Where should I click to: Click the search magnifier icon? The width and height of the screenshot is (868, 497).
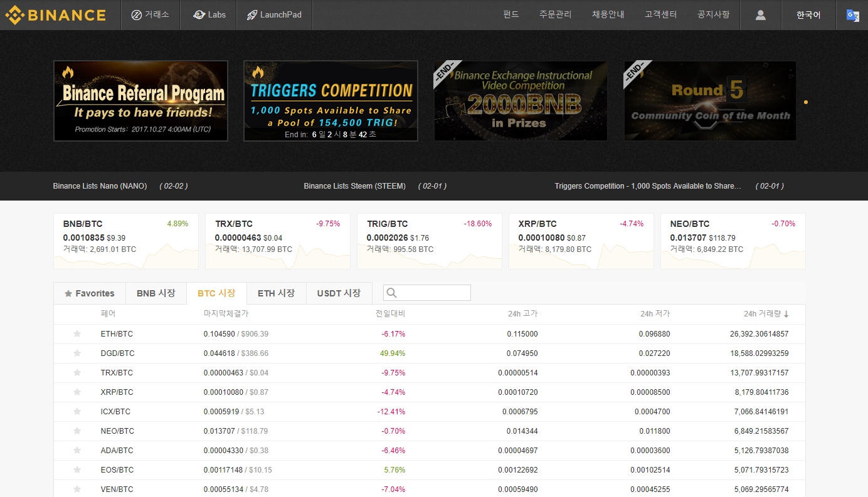point(391,293)
